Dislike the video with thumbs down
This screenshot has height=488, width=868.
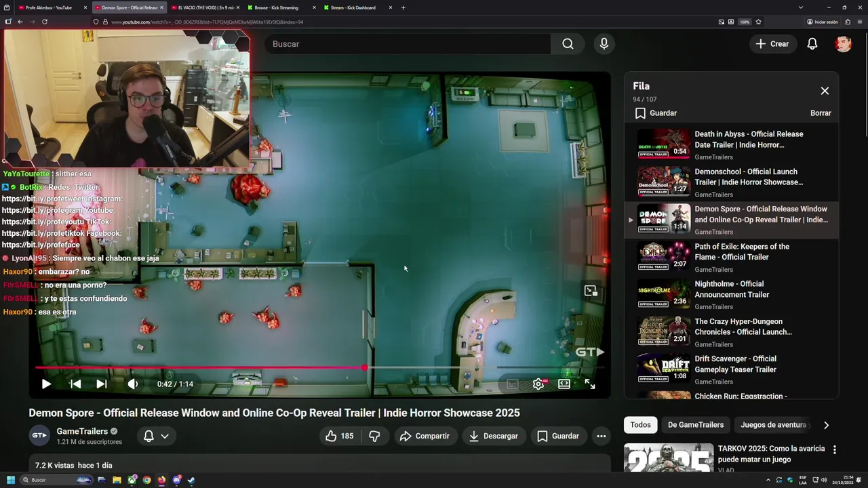(374, 436)
